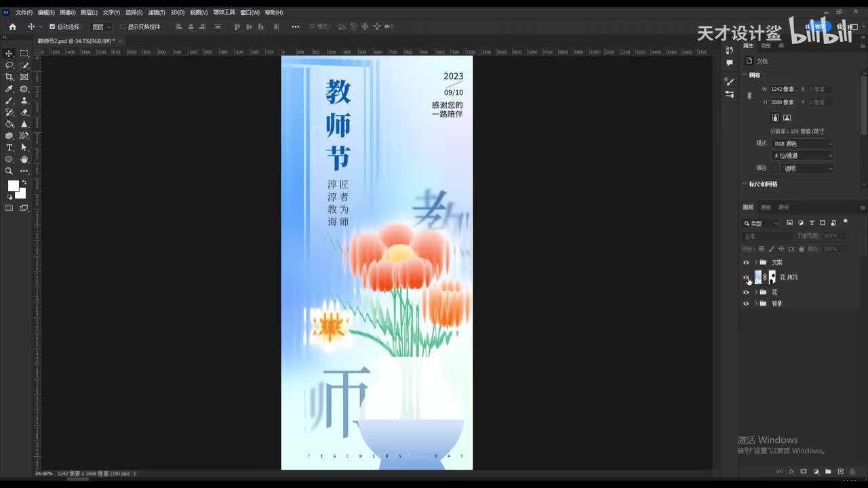
Task: Switch to the 通道 channels tab
Action: tap(766, 207)
